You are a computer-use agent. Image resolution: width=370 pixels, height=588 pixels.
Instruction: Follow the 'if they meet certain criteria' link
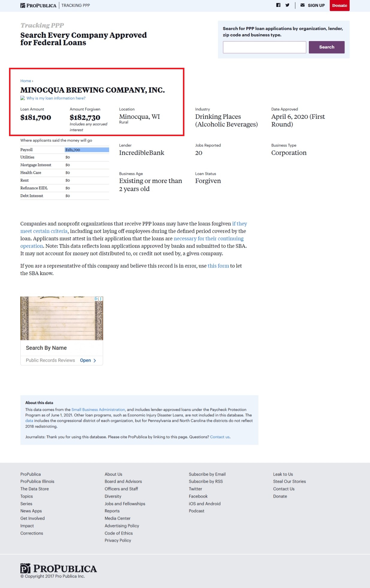coord(134,227)
